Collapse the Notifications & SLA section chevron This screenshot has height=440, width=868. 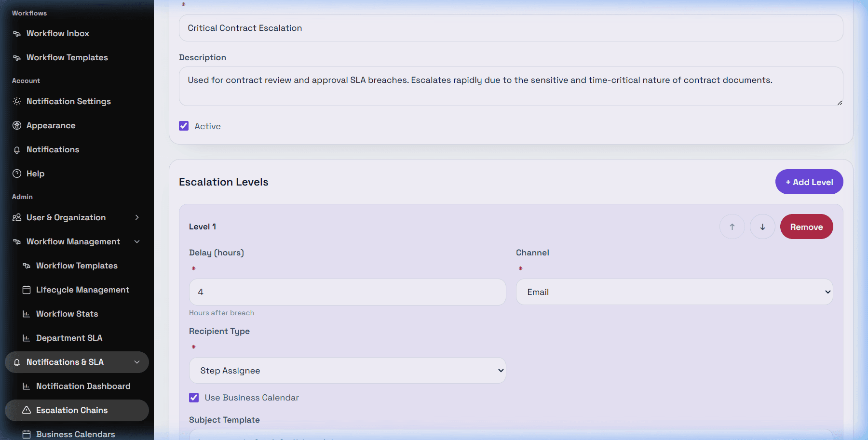tap(137, 362)
